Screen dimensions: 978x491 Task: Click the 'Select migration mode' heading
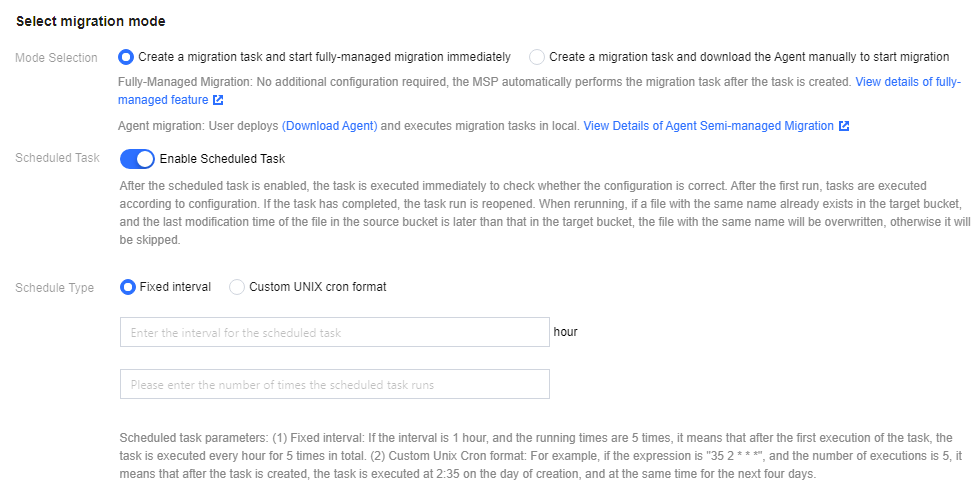point(91,21)
